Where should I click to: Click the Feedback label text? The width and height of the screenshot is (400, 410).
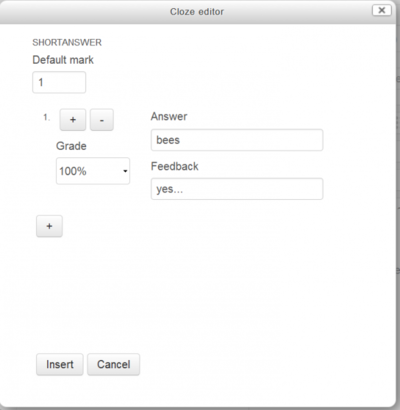tap(175, 166)
